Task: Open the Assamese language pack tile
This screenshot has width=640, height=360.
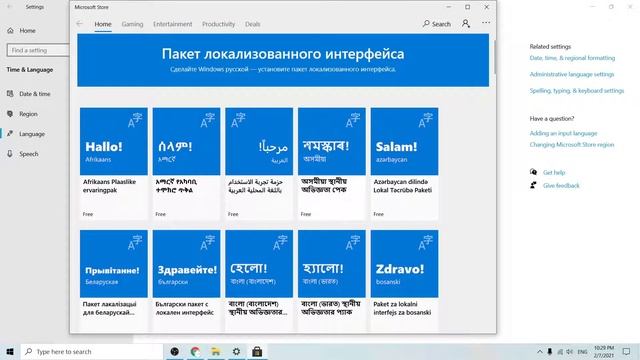Action: point(332,164)
